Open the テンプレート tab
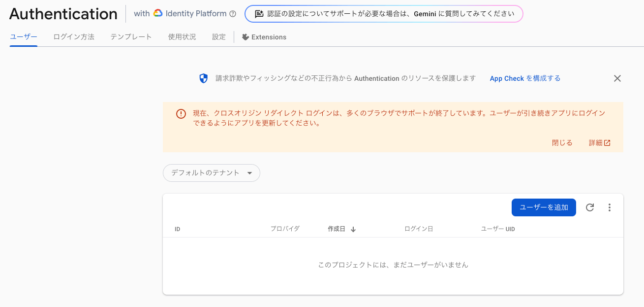 pos(131,37)
